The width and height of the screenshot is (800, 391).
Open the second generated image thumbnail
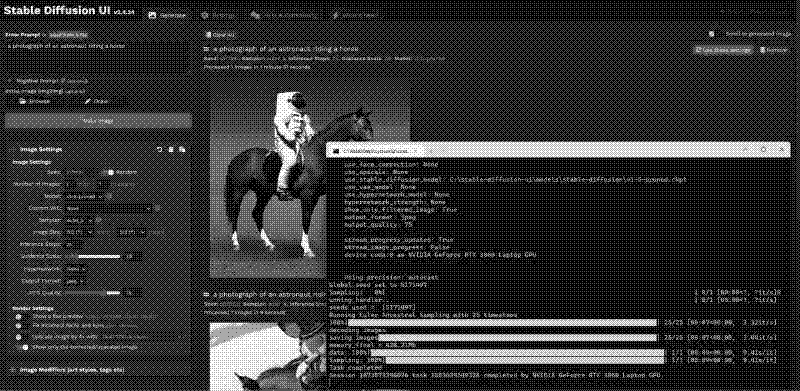(268, 356)
